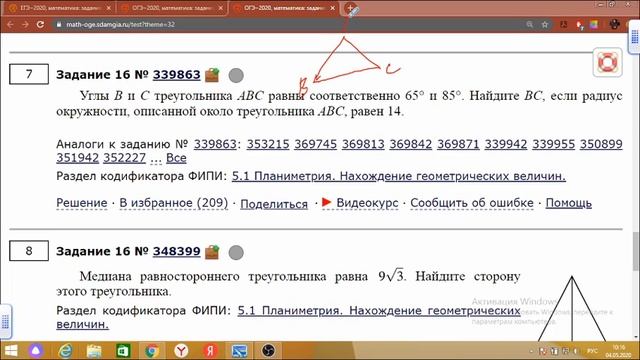
Task: Bookmark this page with the star icon
Action: tap(544, 24)
